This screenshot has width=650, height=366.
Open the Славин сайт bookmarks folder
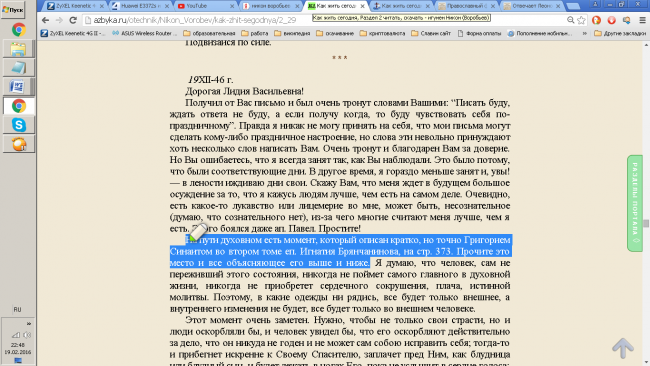coord(431,33)
